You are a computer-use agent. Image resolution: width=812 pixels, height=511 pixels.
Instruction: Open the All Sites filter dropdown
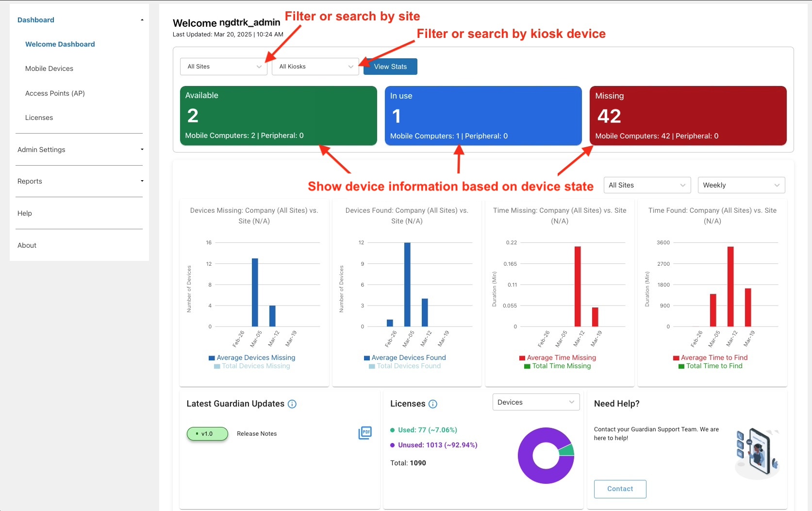pos(223,67)
